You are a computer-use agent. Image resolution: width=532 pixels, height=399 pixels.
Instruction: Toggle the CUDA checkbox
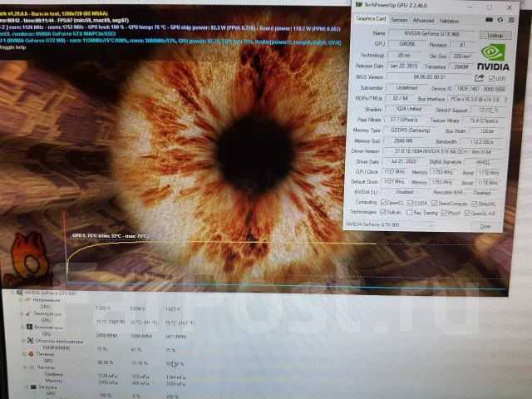(410, 203)
